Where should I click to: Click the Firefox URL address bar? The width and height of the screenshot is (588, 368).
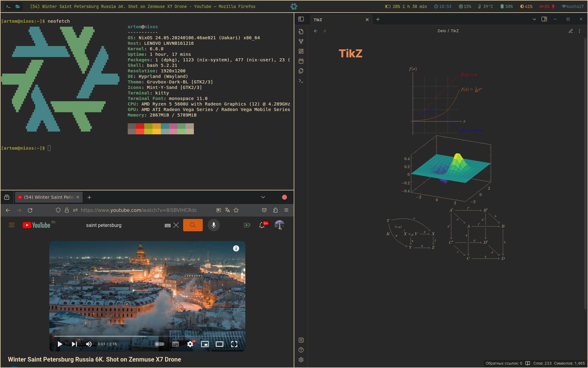(x=139, y=210)
